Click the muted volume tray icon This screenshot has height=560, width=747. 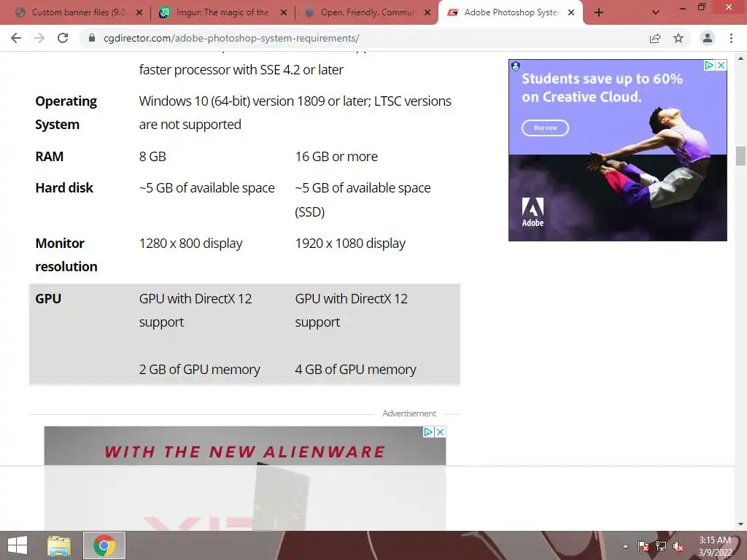coord(678,546)
